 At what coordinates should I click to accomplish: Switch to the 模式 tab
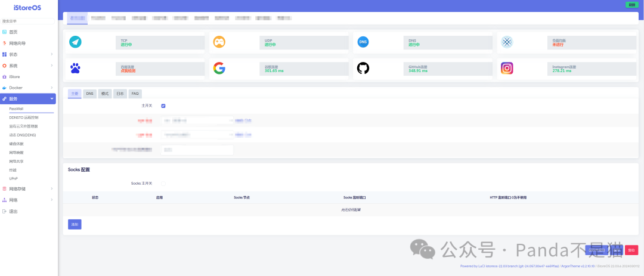(105, 94)
